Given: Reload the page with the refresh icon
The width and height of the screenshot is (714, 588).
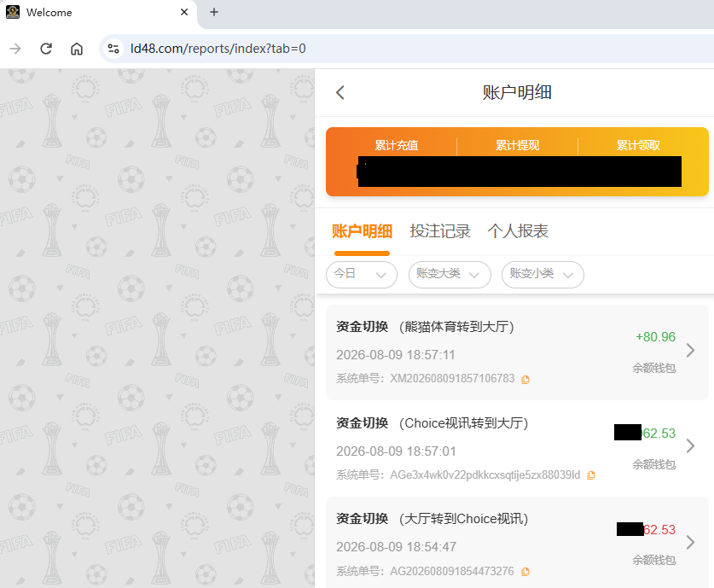Looking at the screenshot, I should [46, 49].
